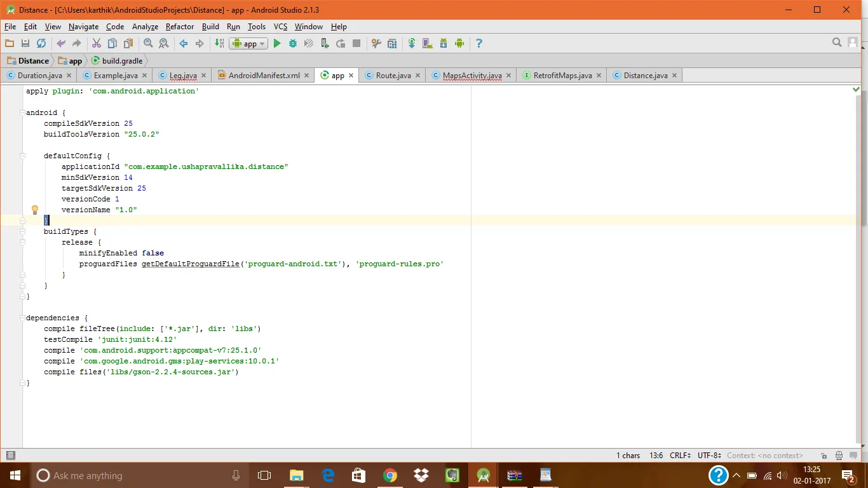The width and height of the screenshot is (868, 488).
Task: Open the SDK Manager icon
Action: point(444,43)
